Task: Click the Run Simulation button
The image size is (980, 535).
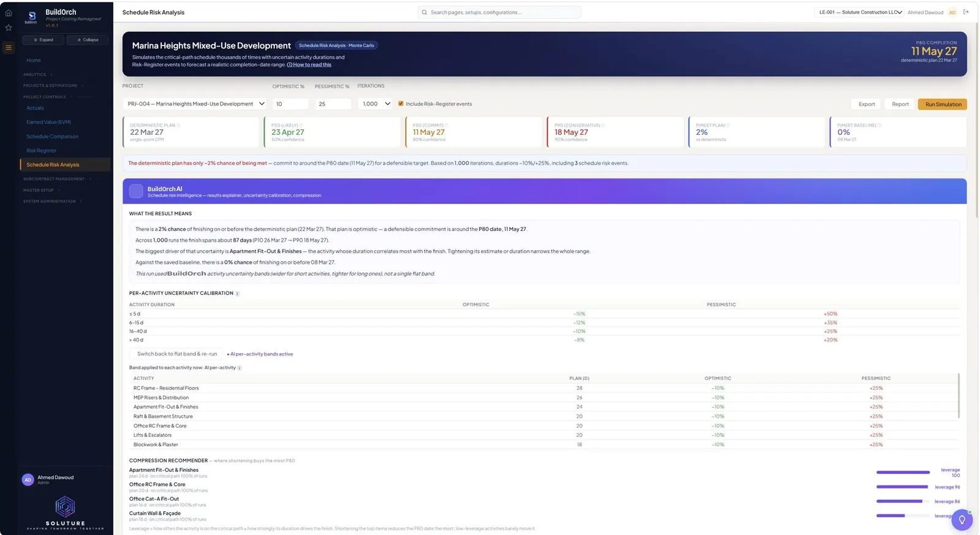Action: (943, 104)
